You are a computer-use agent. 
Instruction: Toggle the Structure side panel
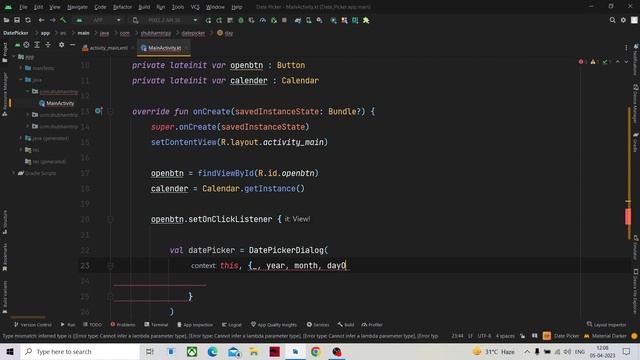click(x=5, y=222)
